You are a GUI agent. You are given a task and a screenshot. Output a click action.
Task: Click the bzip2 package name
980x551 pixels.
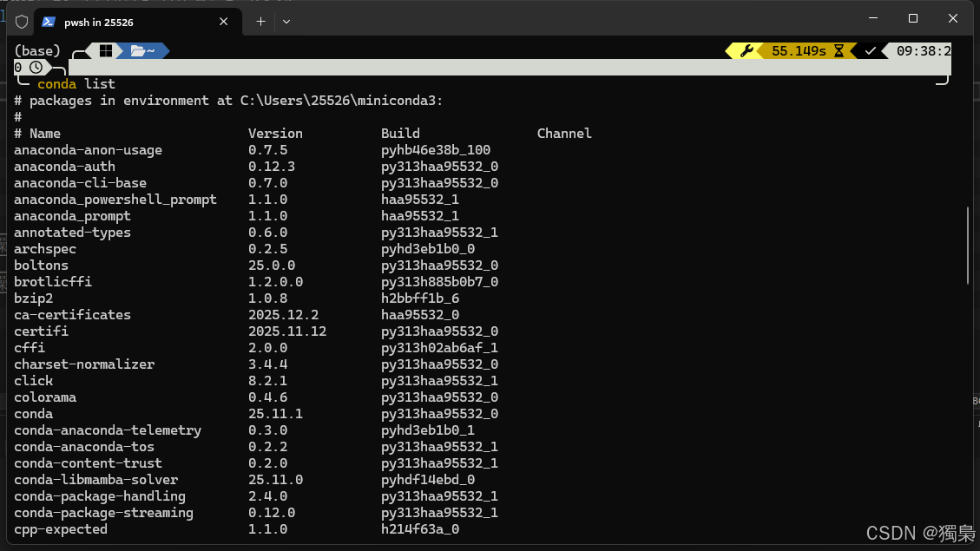pos(33,298)
